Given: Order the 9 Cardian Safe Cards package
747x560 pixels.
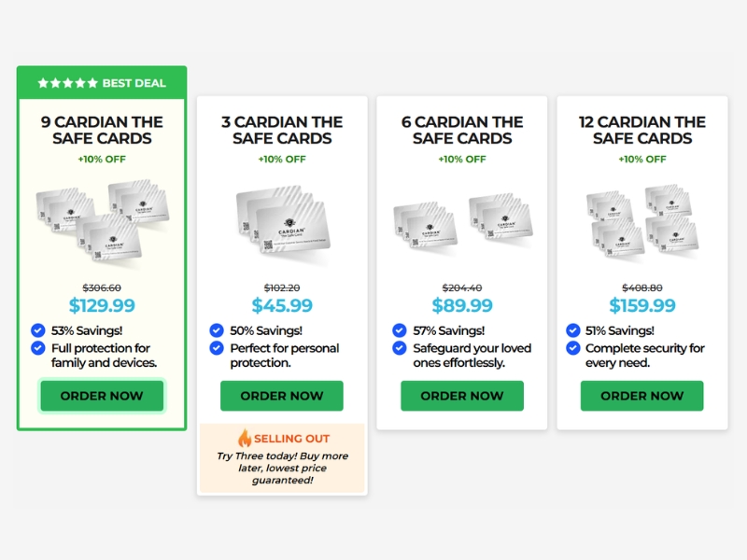Looking at the screenshot, I should (x=102, y=396).
